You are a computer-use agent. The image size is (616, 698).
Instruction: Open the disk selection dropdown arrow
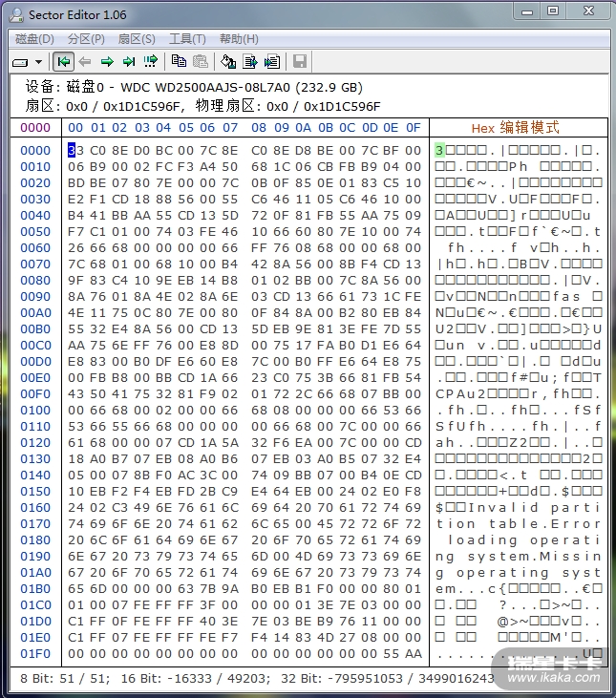pos(39,62)
